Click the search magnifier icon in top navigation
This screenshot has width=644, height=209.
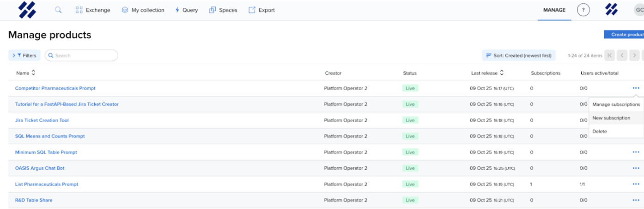coord(58,10)
